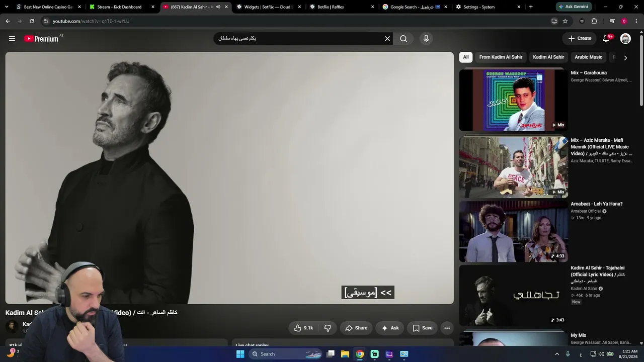Switch to Google Search tab

coord(416,7)
